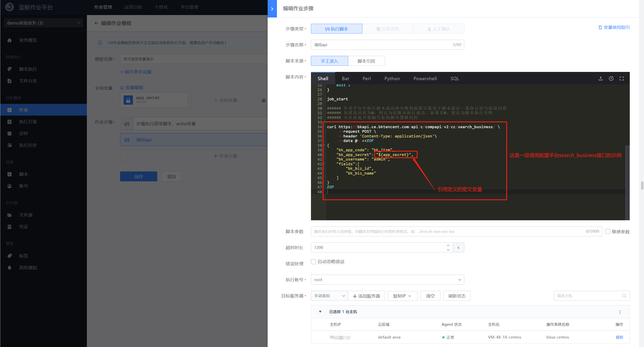This screenshot has width=644, height=347.
Task: Click the 执行方案 sidebar icon
Action: coord(9,122)
